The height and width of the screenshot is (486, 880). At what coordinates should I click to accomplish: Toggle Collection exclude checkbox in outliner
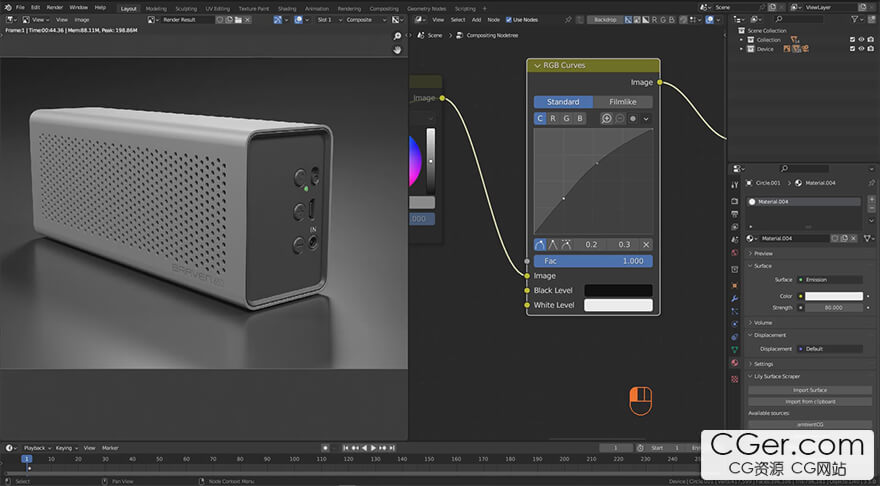[x=852, y=40]
